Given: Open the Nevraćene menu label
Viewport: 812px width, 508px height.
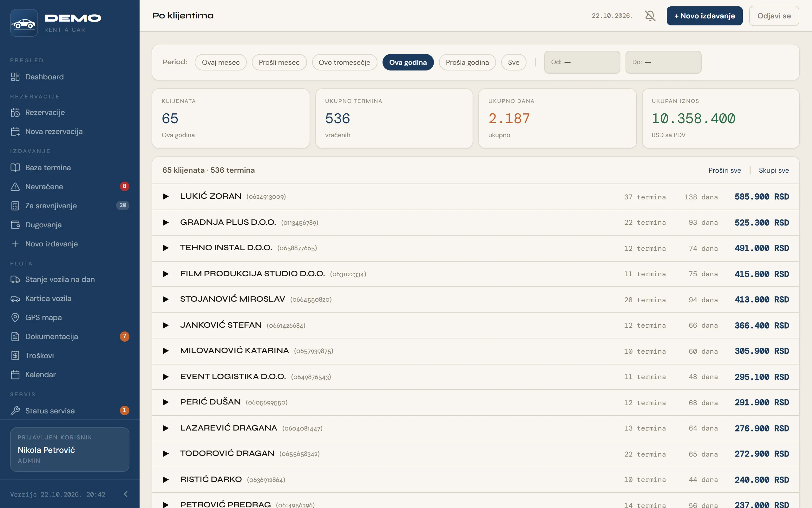Looking at the screenshot, I should (44, 186).
